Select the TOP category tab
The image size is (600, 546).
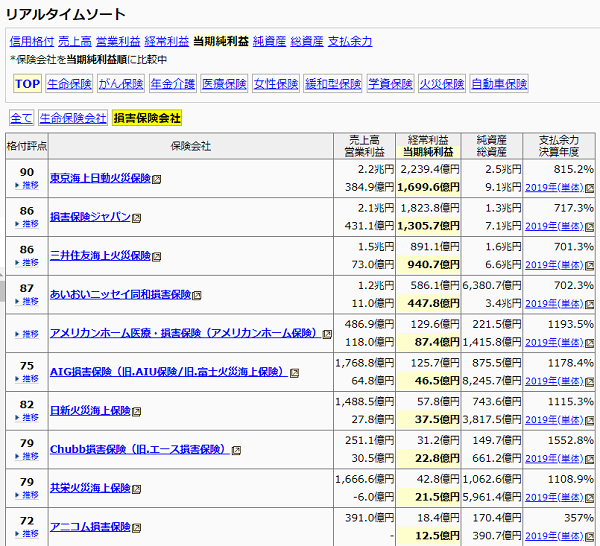click(28, 83)
